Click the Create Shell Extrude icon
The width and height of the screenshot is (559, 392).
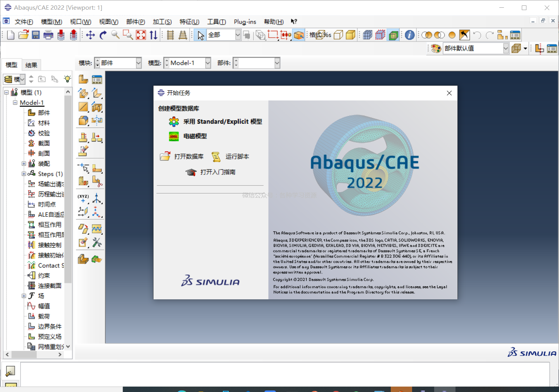pos(97,93)
